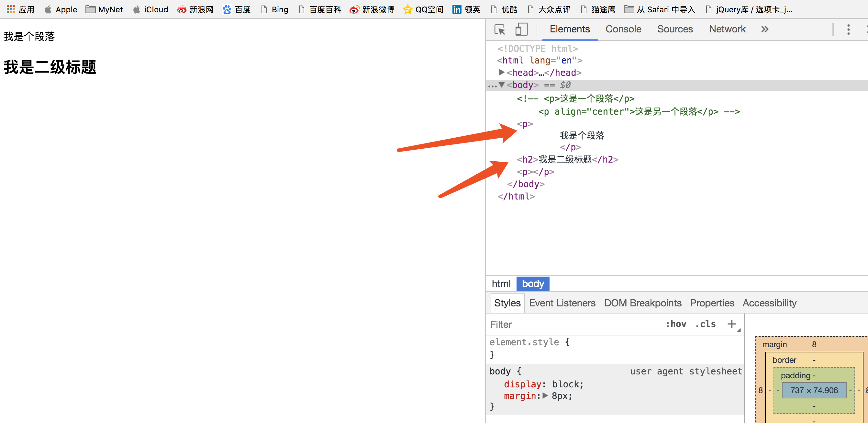Switch to the Console tab
The image size is (868, 423).
click(x=623, y=29)
